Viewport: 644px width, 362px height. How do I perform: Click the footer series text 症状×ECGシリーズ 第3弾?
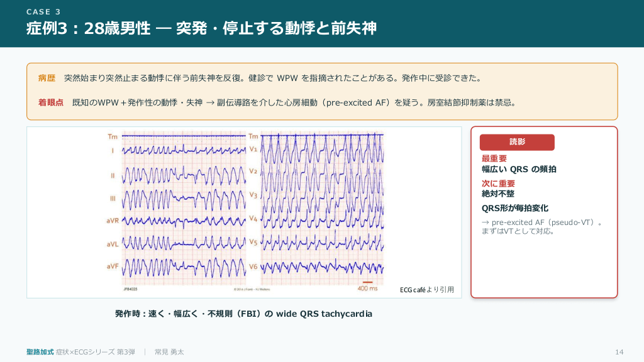pos(96,352)
